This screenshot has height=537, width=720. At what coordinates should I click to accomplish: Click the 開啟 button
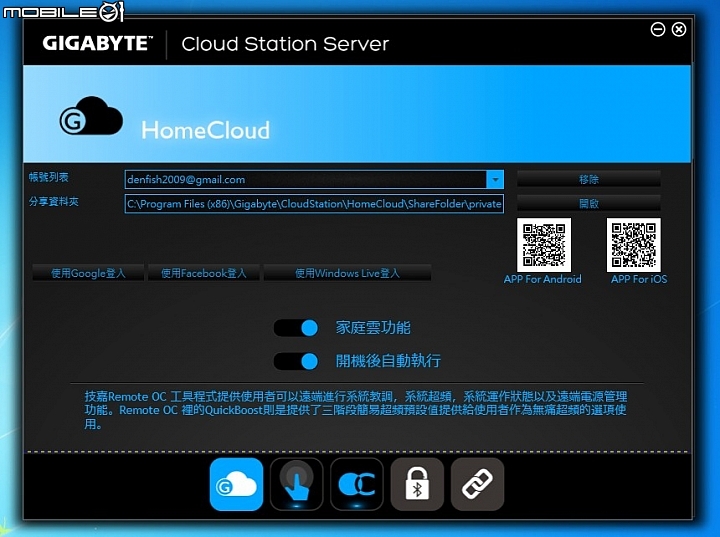[x=589, y=203]
